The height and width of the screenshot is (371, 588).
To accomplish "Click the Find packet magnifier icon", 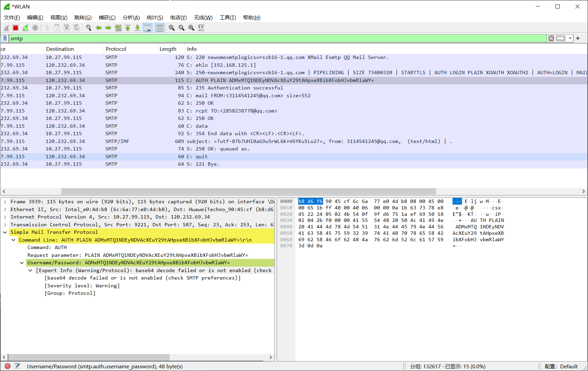I will coord(89,28).
